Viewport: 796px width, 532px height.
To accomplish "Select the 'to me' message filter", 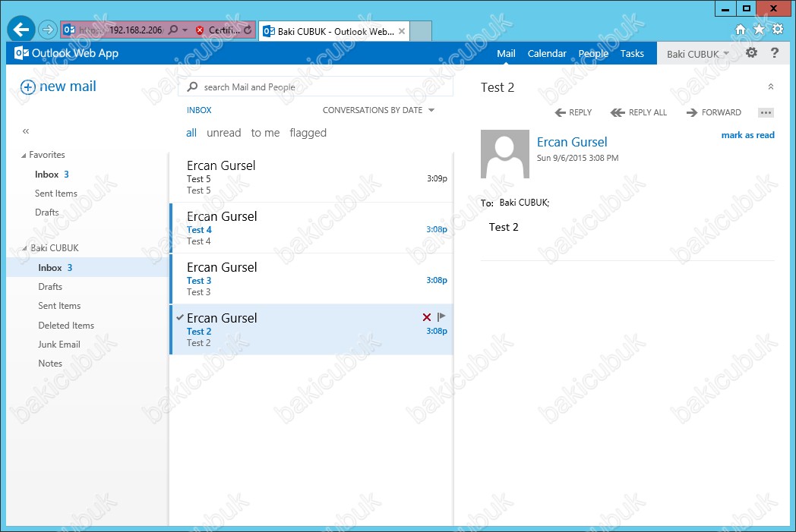I will [x=266, y=133].
